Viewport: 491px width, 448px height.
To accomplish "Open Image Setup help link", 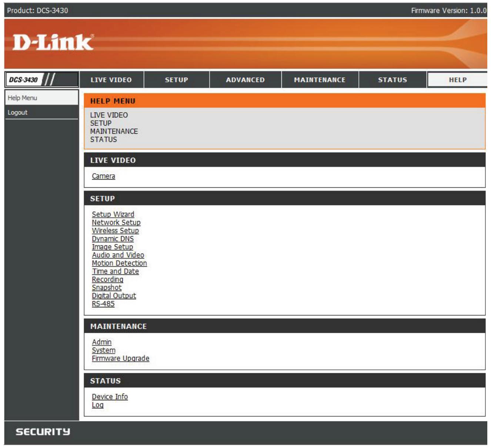I will [x=112, y=247].
